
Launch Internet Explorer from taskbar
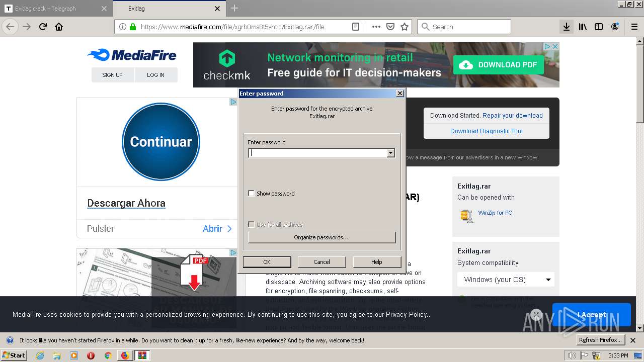click(40, 355)
